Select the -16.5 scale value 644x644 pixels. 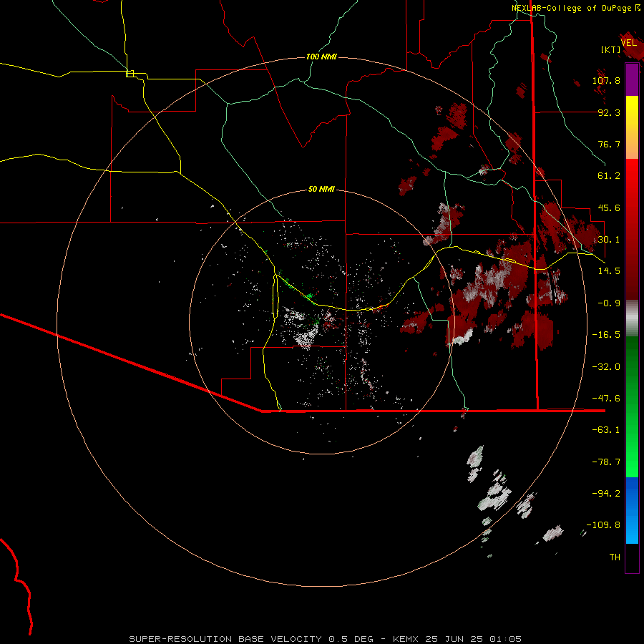pos(606,335)
